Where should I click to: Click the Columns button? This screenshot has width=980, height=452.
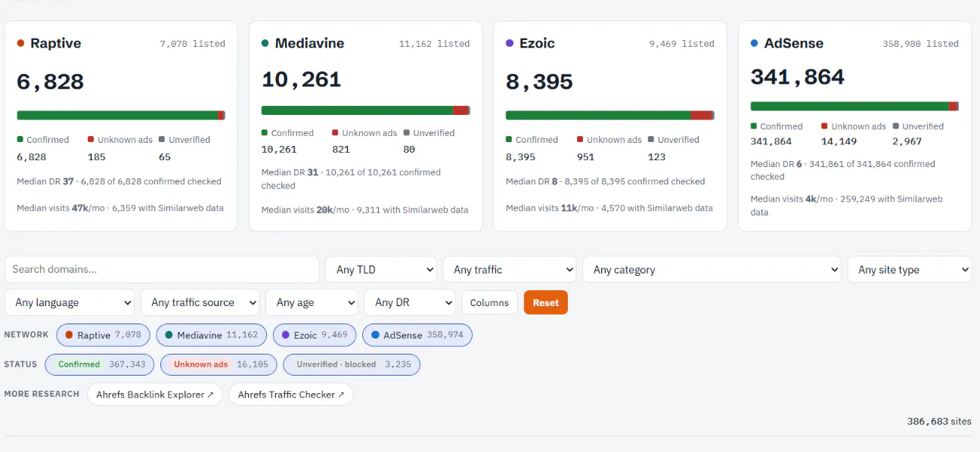coord(489,302)
